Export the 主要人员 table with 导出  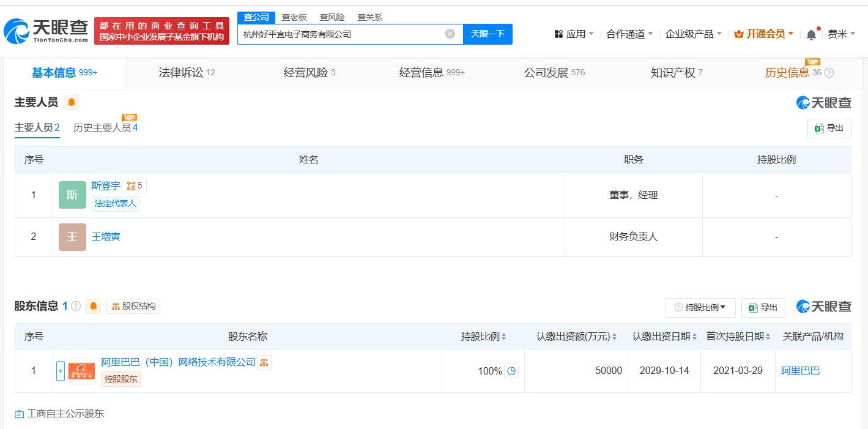(829, 129)
